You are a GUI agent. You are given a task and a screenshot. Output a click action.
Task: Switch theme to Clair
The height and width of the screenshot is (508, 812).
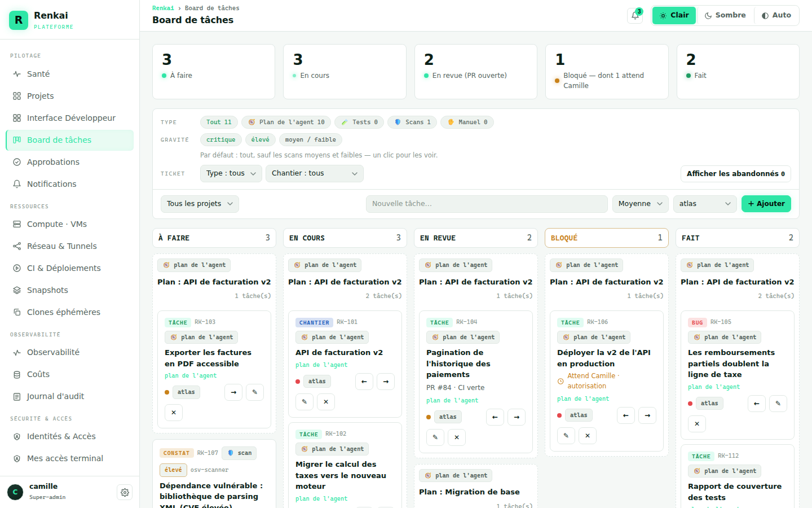674,15
